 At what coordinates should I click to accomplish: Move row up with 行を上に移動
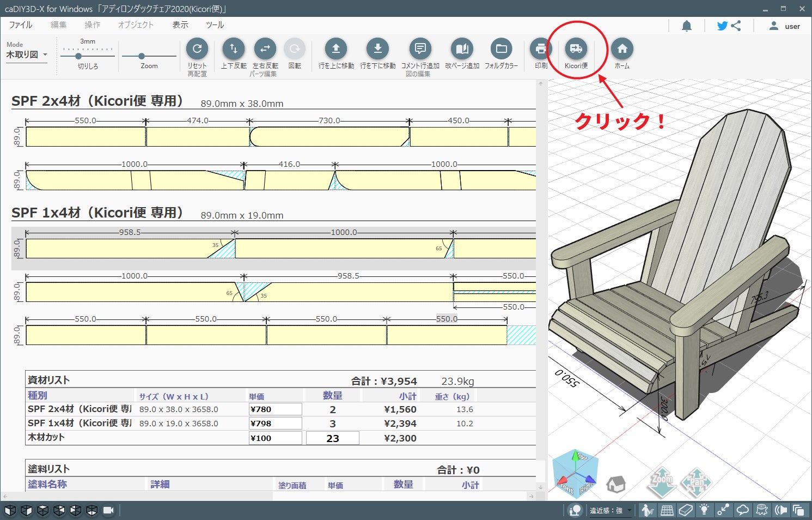point(336,49)
